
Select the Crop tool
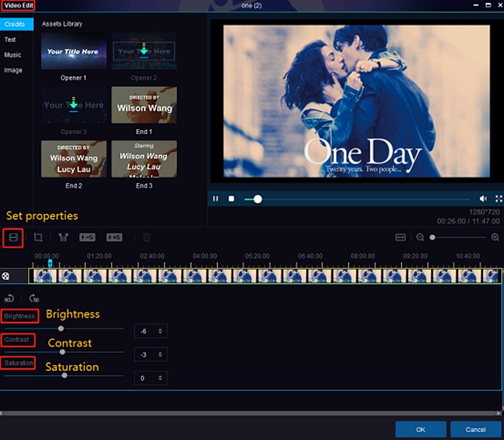pyautogui.click(x=38, y=237)
